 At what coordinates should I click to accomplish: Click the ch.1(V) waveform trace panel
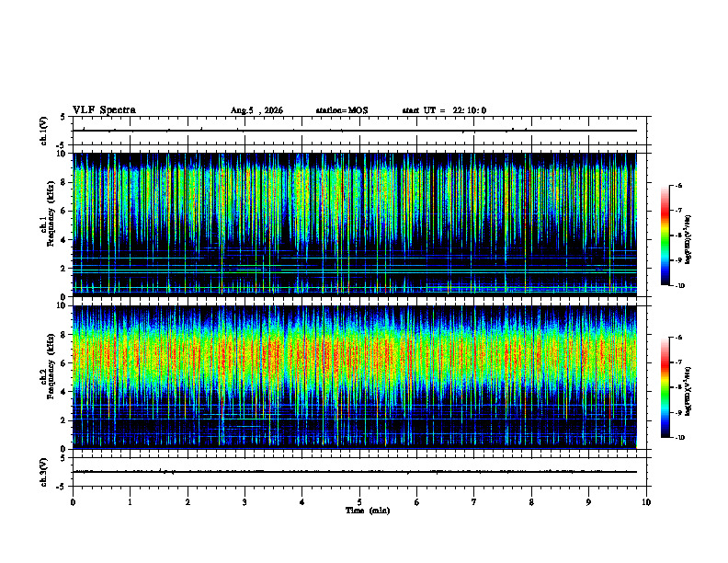[359, 131]
